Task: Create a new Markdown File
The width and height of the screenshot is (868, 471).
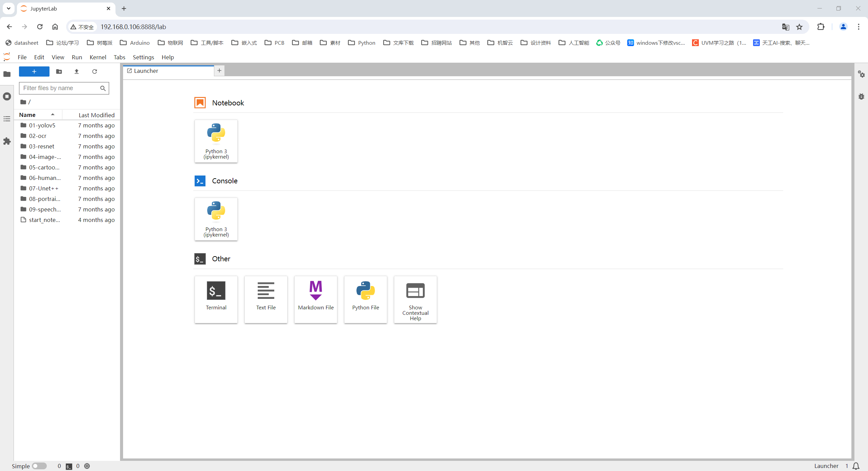Action: pyautogui.click(x=316, y=299)
